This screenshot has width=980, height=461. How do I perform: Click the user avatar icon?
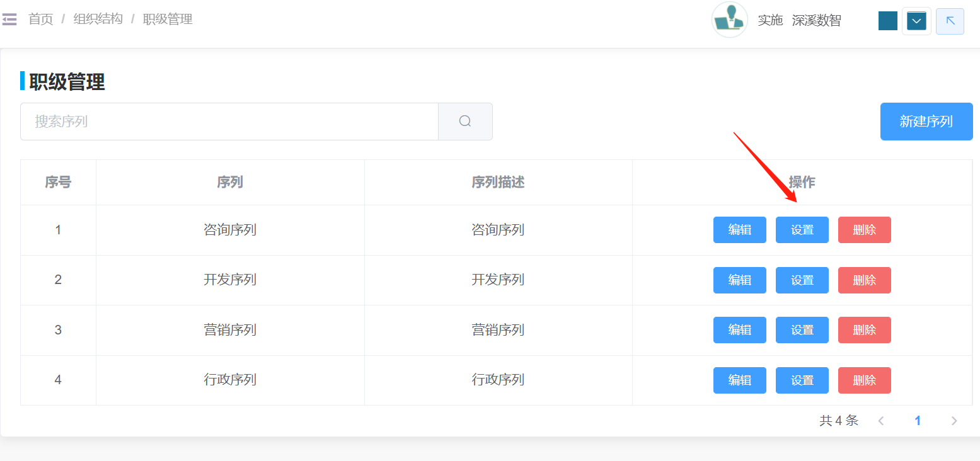(729, 20)
